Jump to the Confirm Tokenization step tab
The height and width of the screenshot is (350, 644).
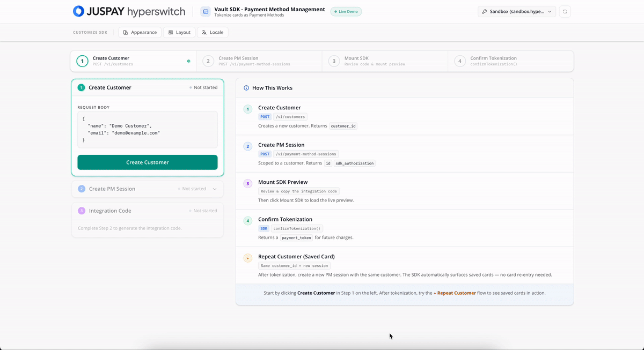[x=510, y=61]
